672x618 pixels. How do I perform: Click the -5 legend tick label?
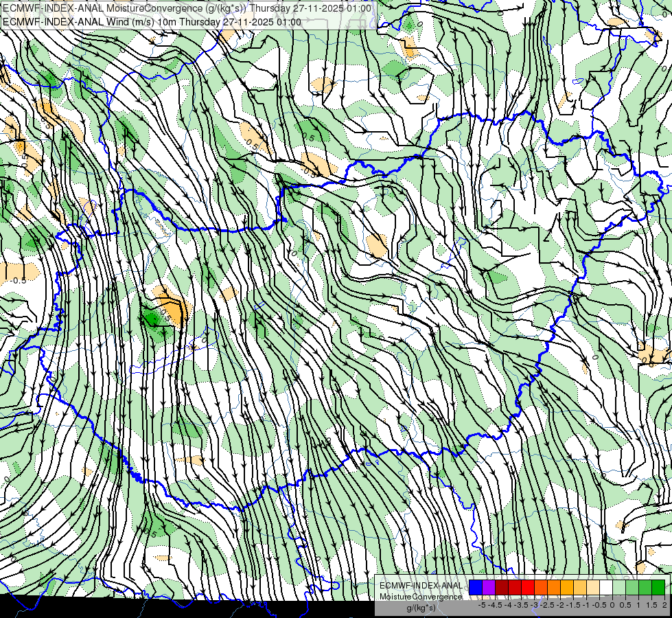click(x=482, y=605)
